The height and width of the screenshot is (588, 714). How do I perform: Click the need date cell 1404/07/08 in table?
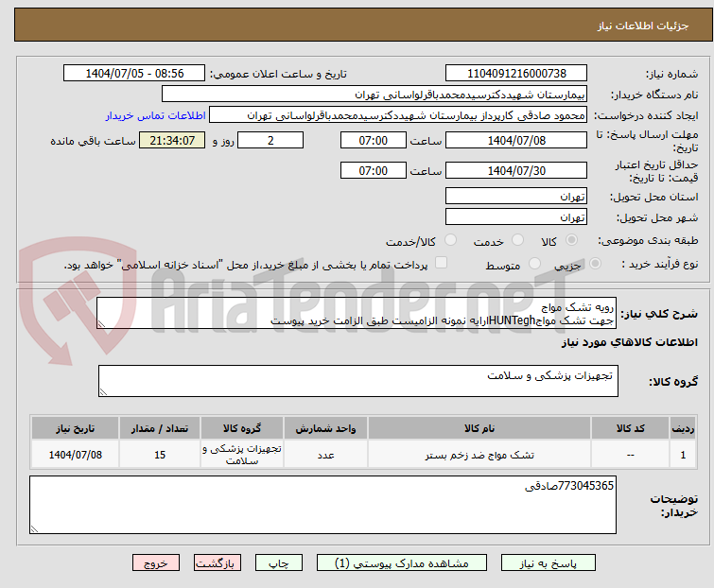point(75,455)
